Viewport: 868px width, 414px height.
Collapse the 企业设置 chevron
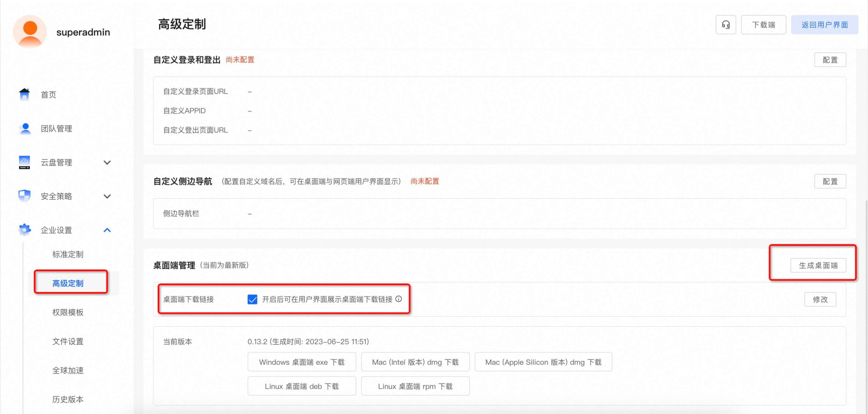tap(107, 230)
